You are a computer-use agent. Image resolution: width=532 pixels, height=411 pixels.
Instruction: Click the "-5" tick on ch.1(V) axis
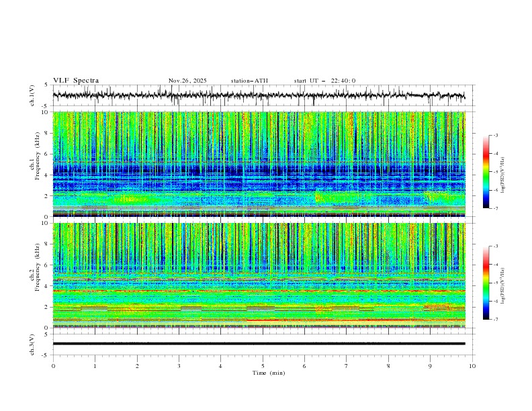[45, 106]
